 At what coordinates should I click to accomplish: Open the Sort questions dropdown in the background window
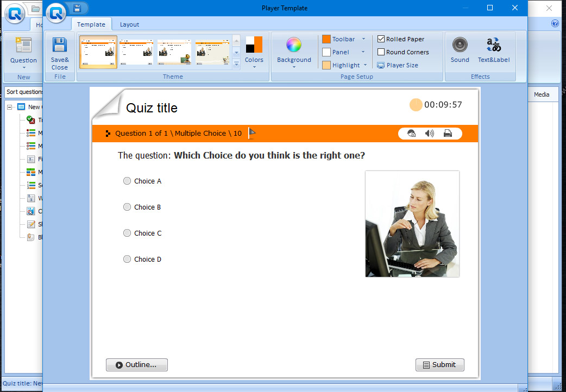pyautogui.click(x=24, y=92)
